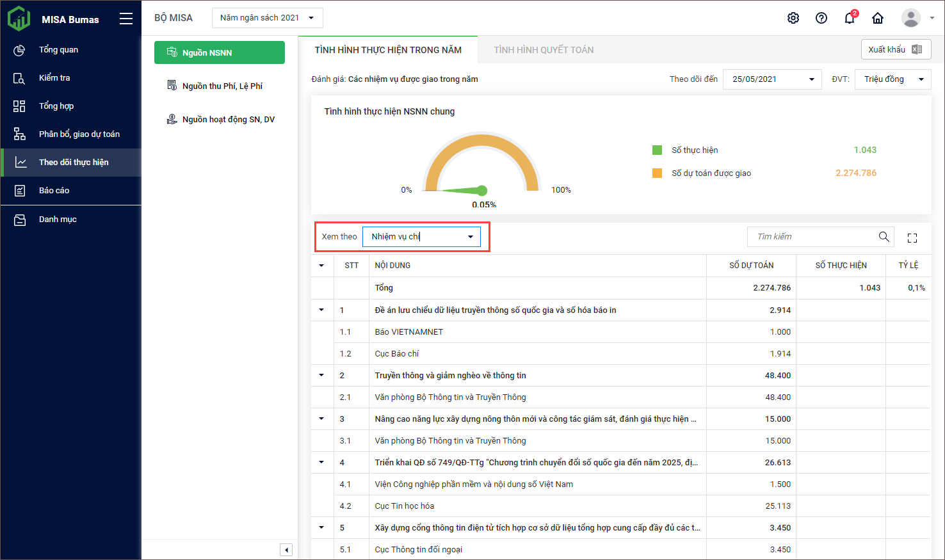Go to home via house icon
Image resolution: width=945 pixels, height=560 pixels.
[878, 18]
